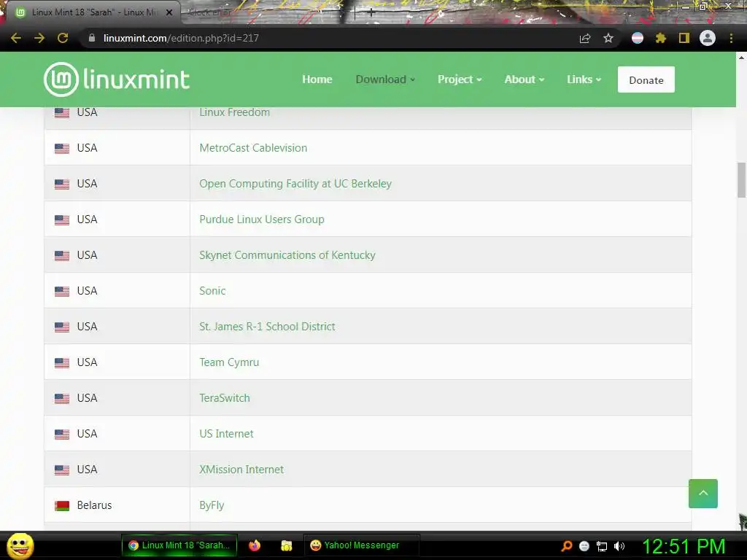Image resolution: width=747 pixels, height=560 pixels.
Task: Launch Firefox from the taskbar
Action: tap(255, 545)
